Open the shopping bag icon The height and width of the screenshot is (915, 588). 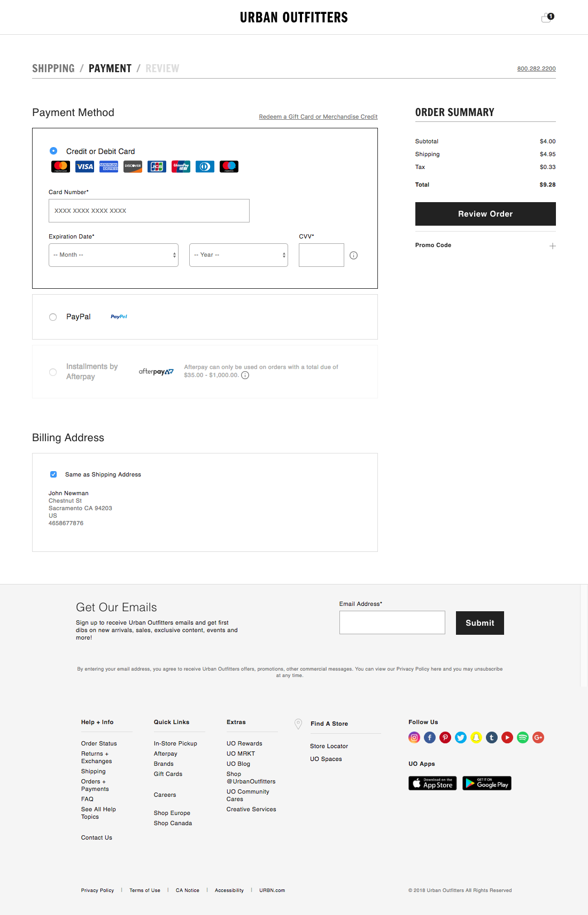tap(547, 17)
